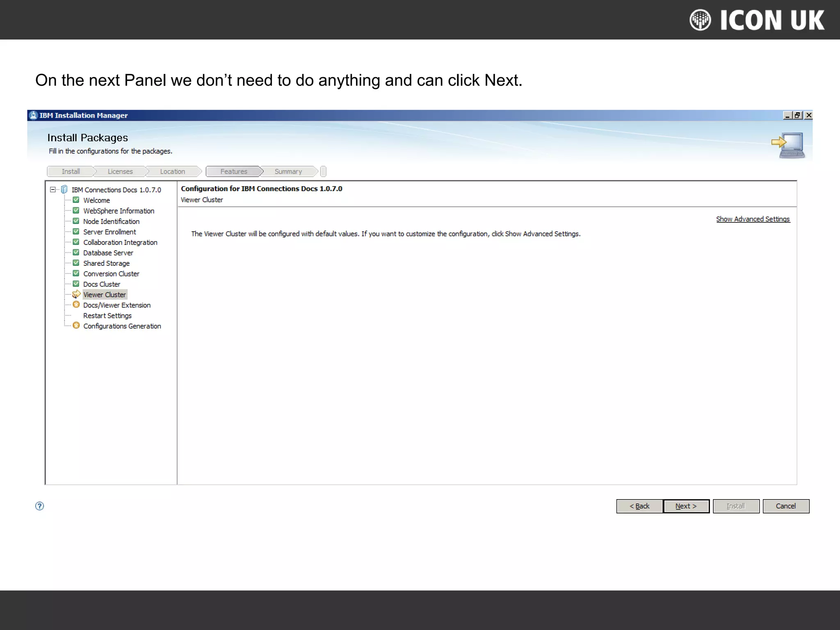Open the Show Advanced Settings link
This screenshot has height=630, width=840.
[753, 219]
